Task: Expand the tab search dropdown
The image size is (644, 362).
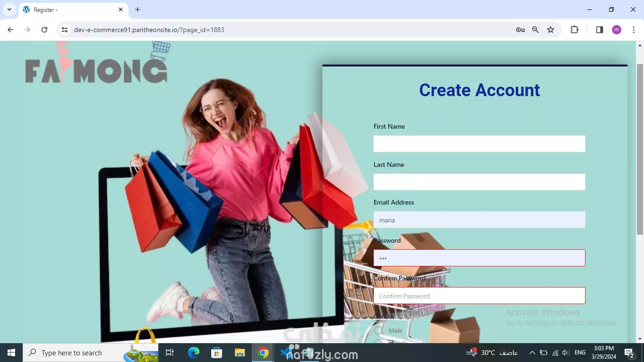Action: click(x=9, y=9)
